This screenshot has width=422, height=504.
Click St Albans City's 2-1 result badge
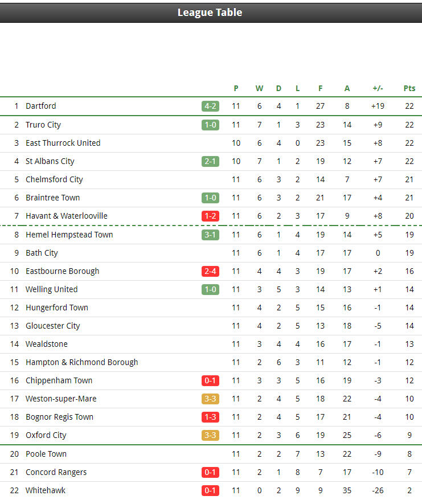click(x=210, y=161)
